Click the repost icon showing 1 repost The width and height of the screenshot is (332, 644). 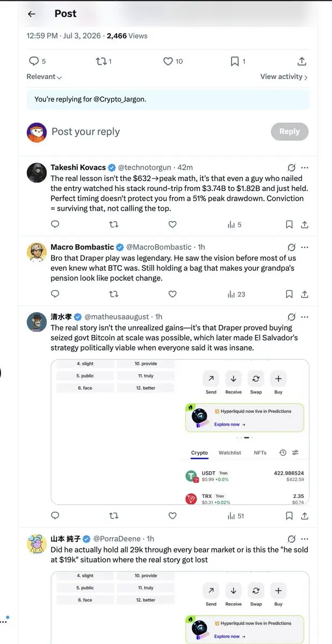tap(104, 61)
